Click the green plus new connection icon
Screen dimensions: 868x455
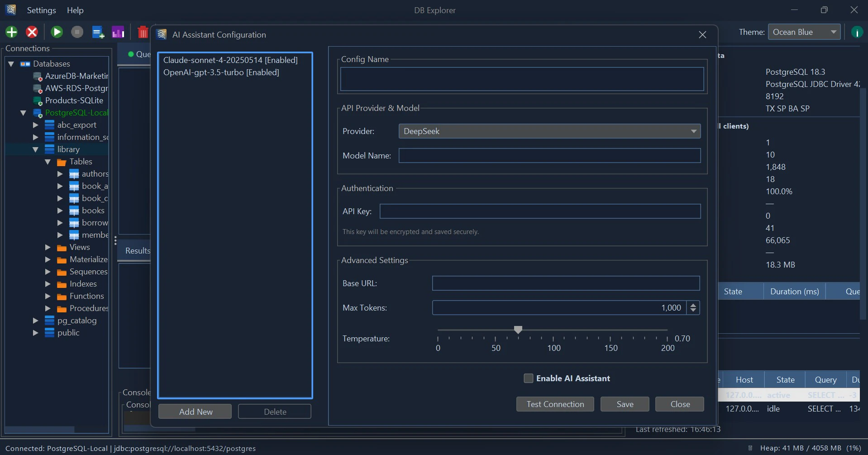(11, 32)
